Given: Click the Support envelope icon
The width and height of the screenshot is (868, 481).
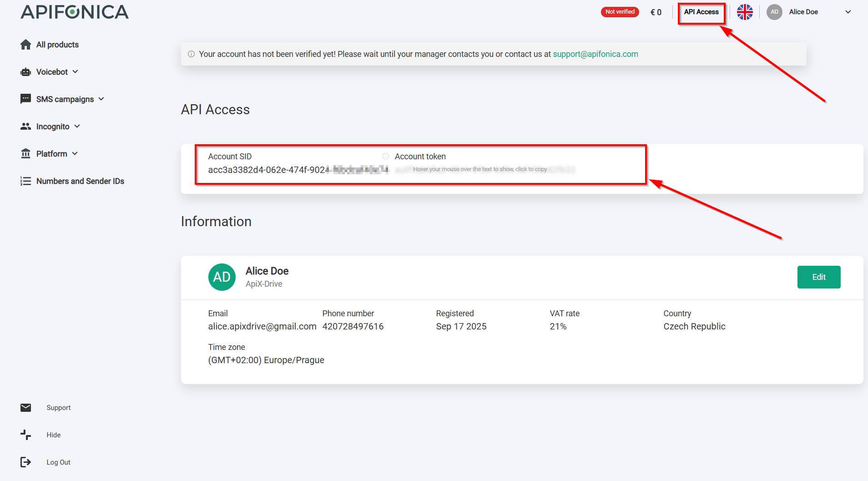Looking at the screenshot, I should point(26,408).
